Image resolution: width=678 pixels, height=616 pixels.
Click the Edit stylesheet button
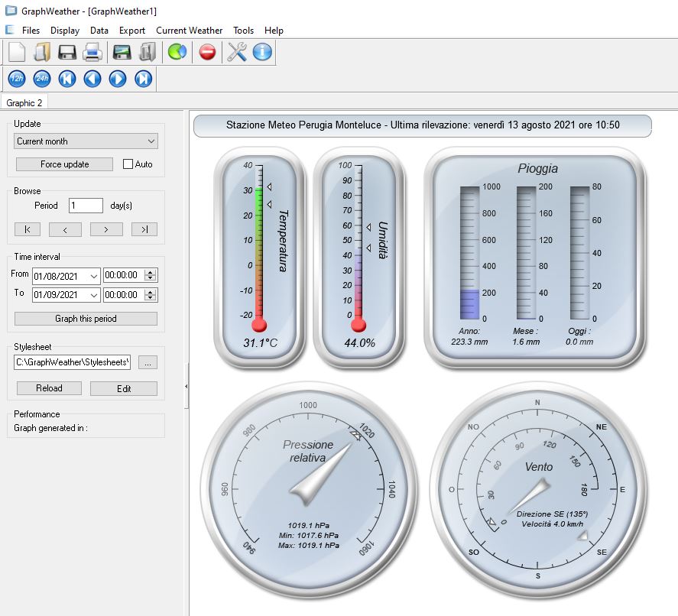coord(124,388)
